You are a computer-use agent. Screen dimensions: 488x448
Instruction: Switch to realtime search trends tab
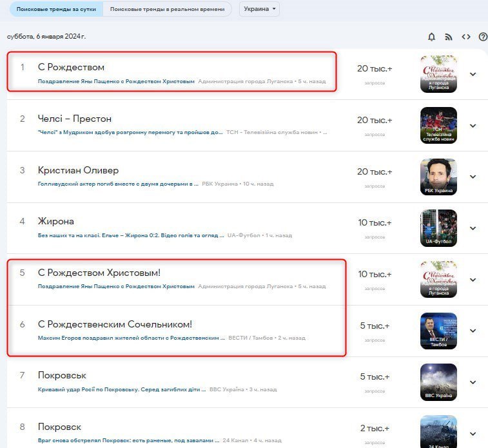pyautogui.click(x=167, y=10)
